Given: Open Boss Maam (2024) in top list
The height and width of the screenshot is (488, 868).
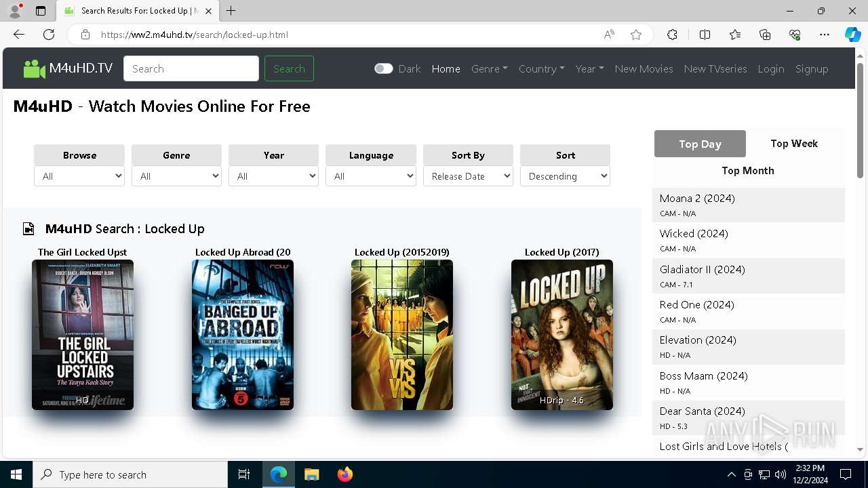Looking at the screenshot, I should coord(703,375).
